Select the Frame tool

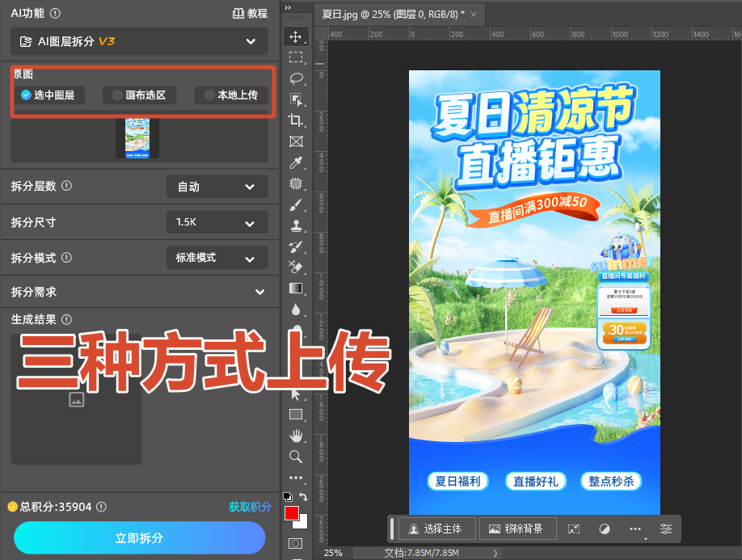tap(296, 141)
